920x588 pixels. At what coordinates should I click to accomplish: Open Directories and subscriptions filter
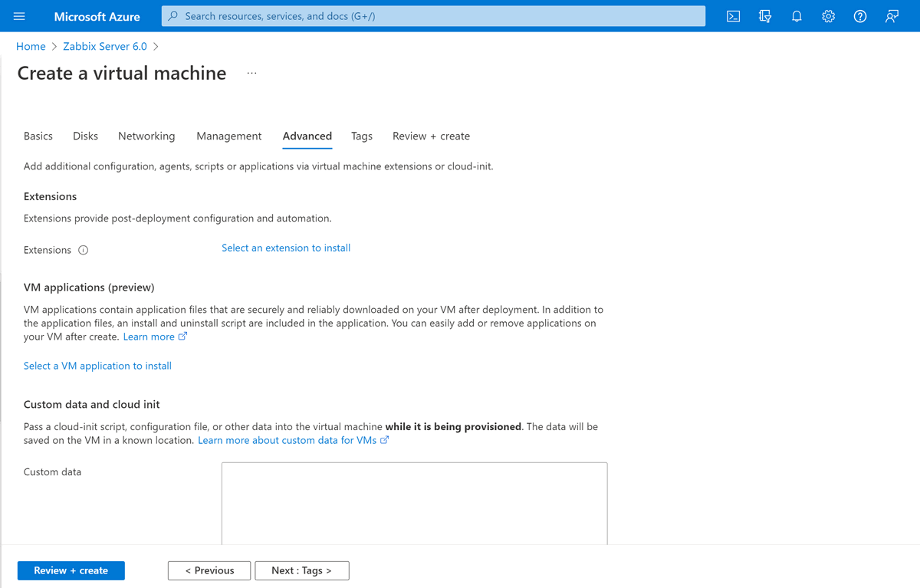point(765,16)
